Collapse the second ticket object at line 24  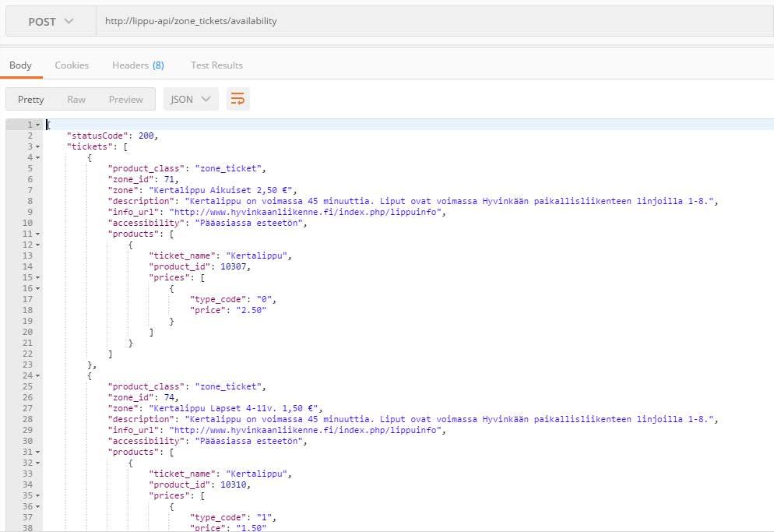point(38,376)
